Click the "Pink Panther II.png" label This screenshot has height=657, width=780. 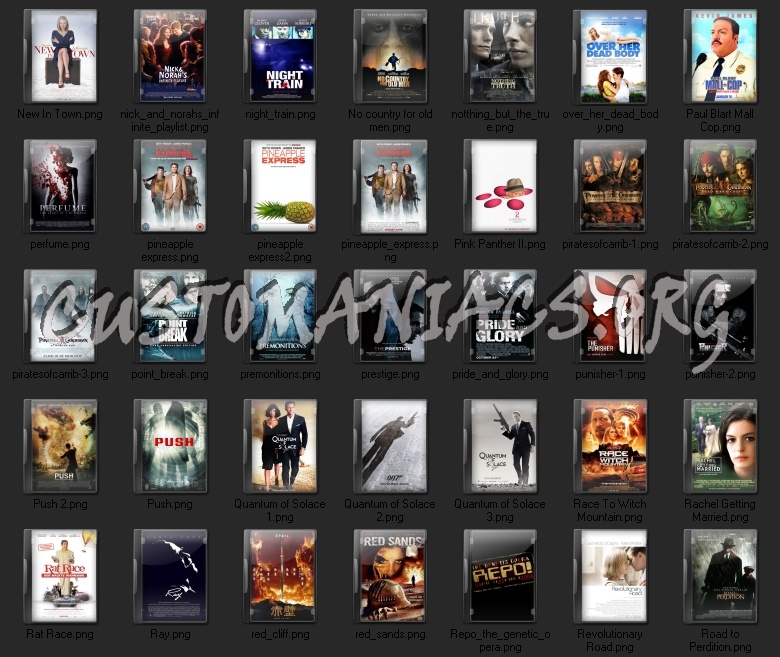[499, 244]
